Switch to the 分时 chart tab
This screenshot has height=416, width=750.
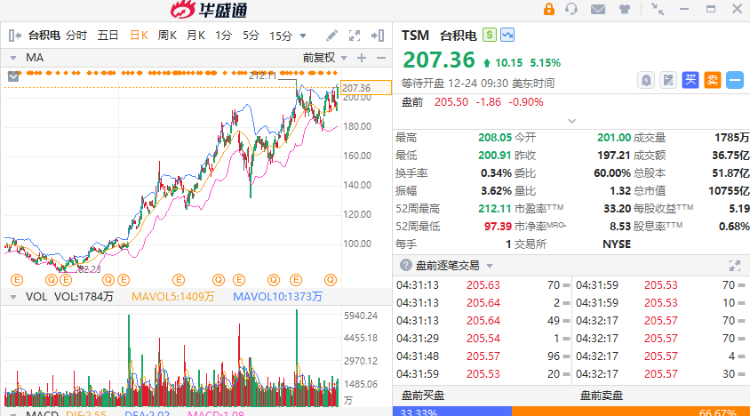pyautogui.click(x=77, y=35)
